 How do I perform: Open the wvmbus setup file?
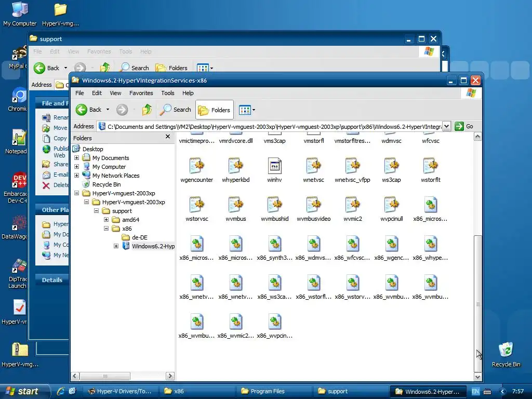236,205
